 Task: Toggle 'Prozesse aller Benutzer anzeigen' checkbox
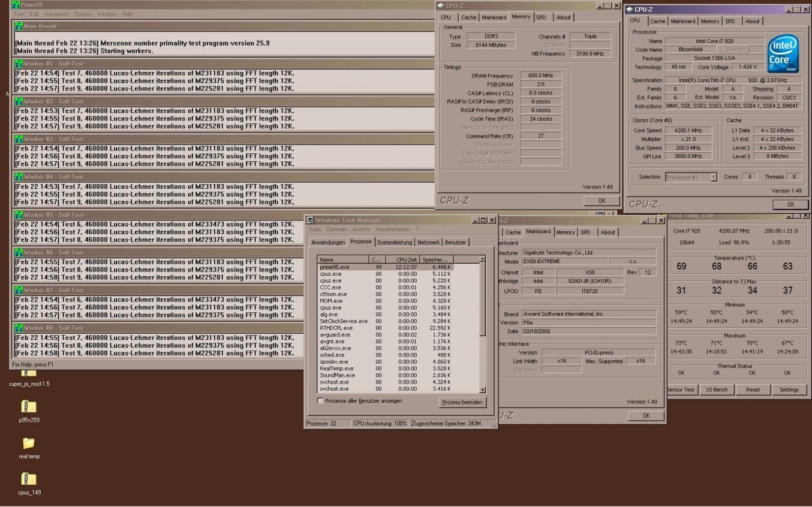click(x=320, y=400)
